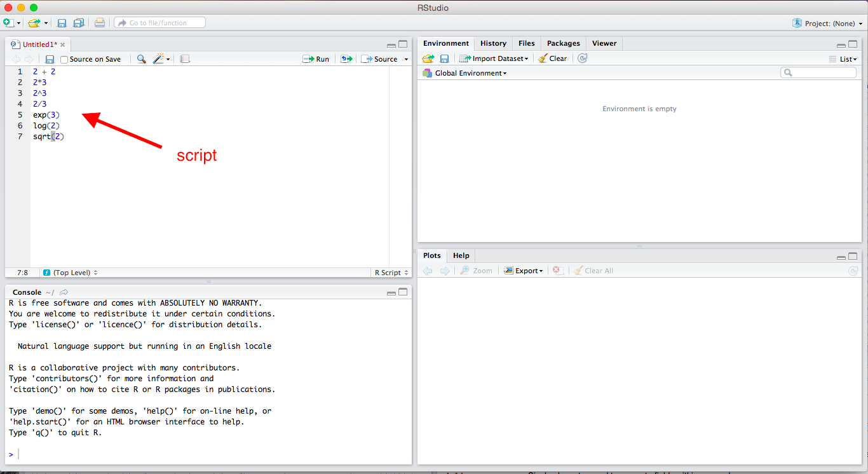Switch to the Packages tab
This screenshot has width=868, height=474.
[x=564, y=43]
